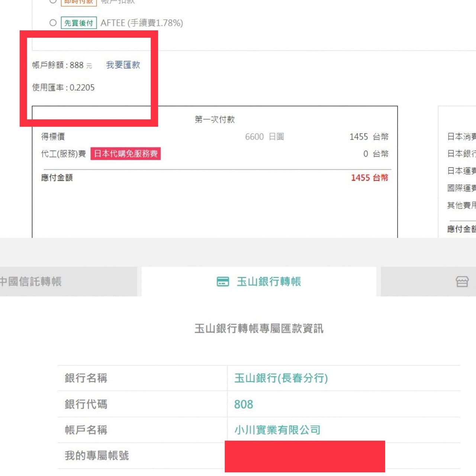The height and width of the screenshot is (476, 476).
Task: Click the AFTEE (手續費1.78%) text
Action: pos(142,23)
